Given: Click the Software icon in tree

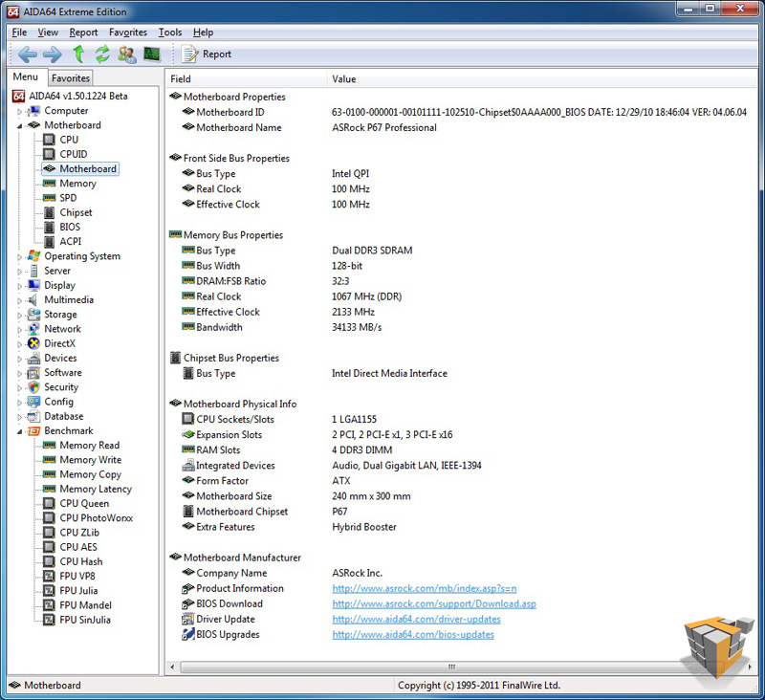Looking at the screenshot, I should tap(33, 373).
